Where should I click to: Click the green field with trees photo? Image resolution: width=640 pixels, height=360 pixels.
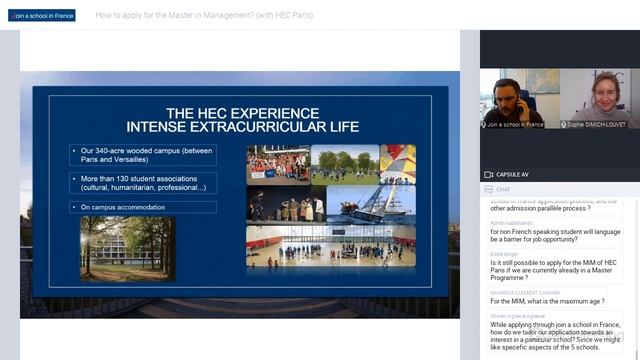[x=345, y=164]
